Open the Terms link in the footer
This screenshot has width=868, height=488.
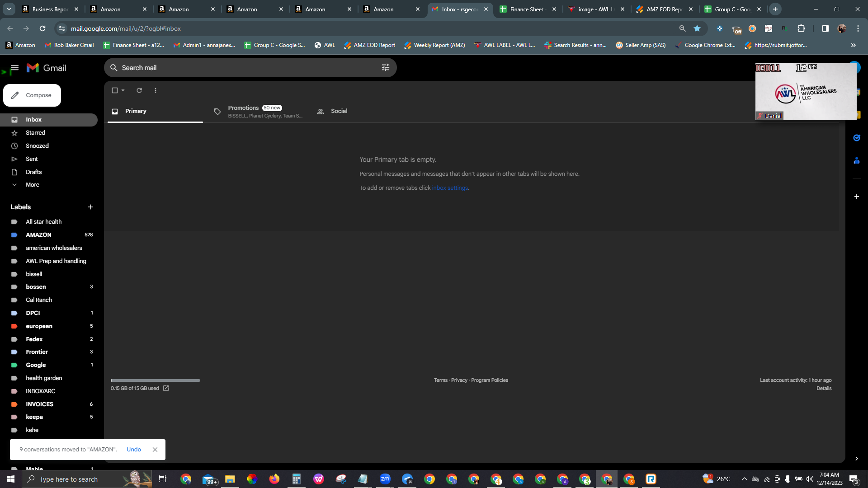[x=441, y=380]
